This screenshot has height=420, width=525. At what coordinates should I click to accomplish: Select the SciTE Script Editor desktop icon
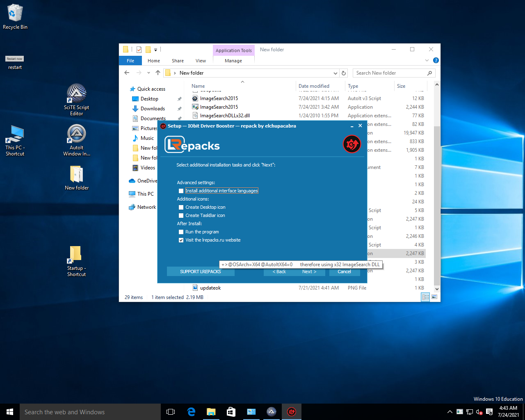coord(76,100)
